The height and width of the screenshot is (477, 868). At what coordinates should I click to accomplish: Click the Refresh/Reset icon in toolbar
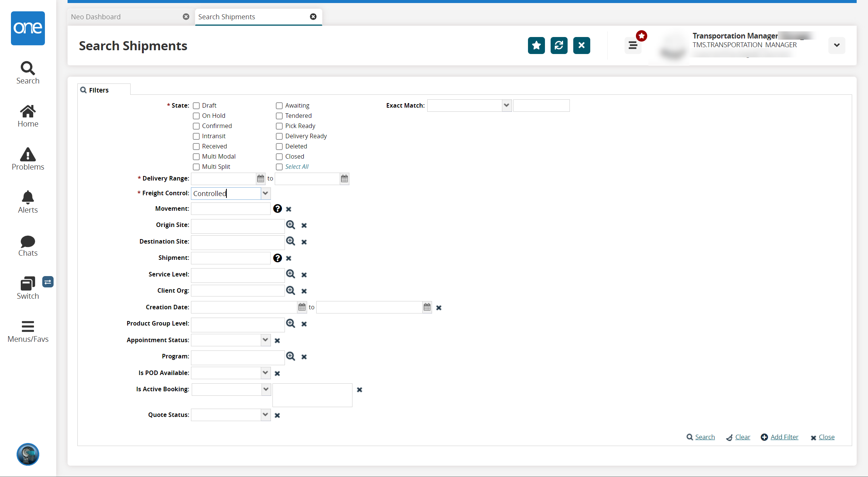click(x=559, y=45)
